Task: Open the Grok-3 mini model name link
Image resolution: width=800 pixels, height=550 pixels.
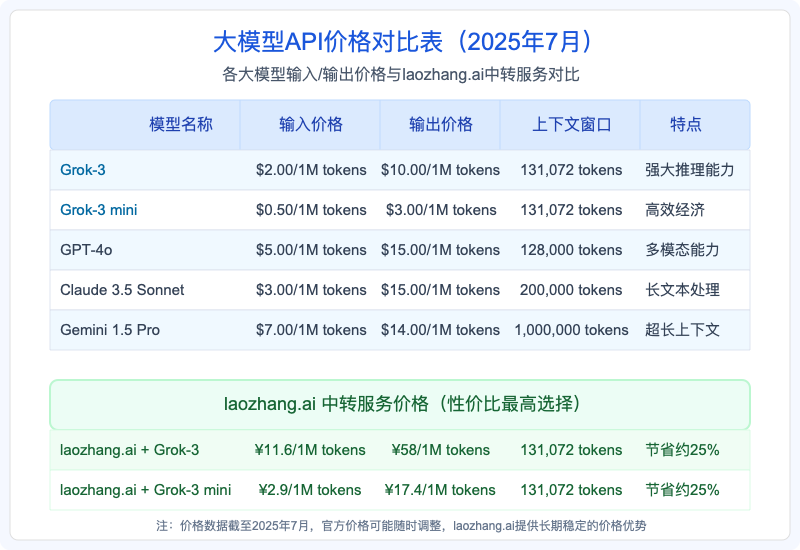Action: [98, 210]
